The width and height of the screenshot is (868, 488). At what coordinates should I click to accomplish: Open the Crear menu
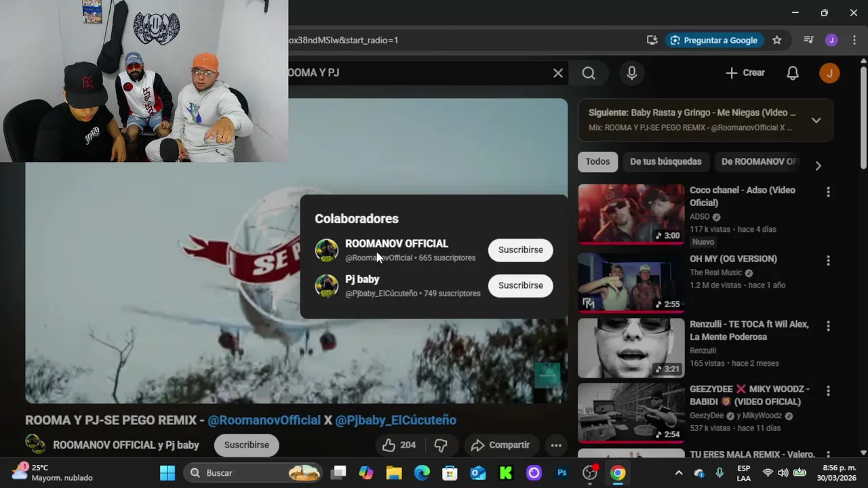745,73
